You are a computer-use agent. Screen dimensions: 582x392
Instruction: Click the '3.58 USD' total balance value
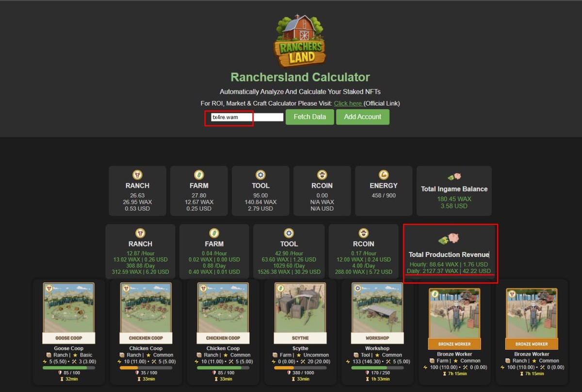pos(454,206)
